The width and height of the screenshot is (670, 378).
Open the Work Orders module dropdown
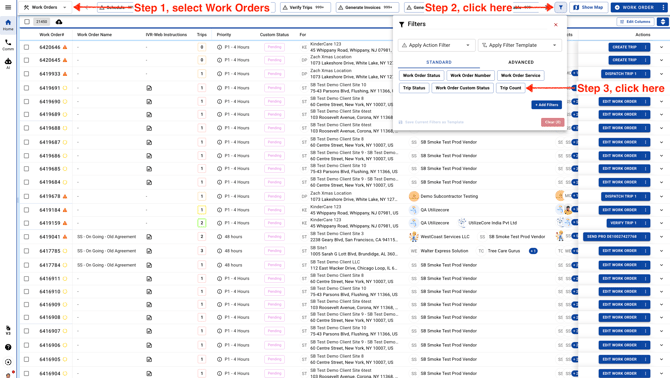pos(45,7)
